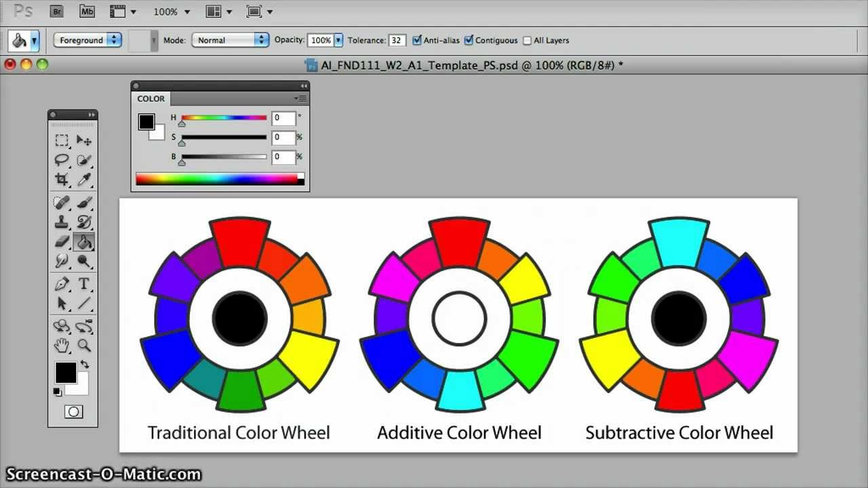Image resolution: width=868 pixels, height=488 pixels.
Task: Select the Eyedropper tool
Action: coord(84,180)
